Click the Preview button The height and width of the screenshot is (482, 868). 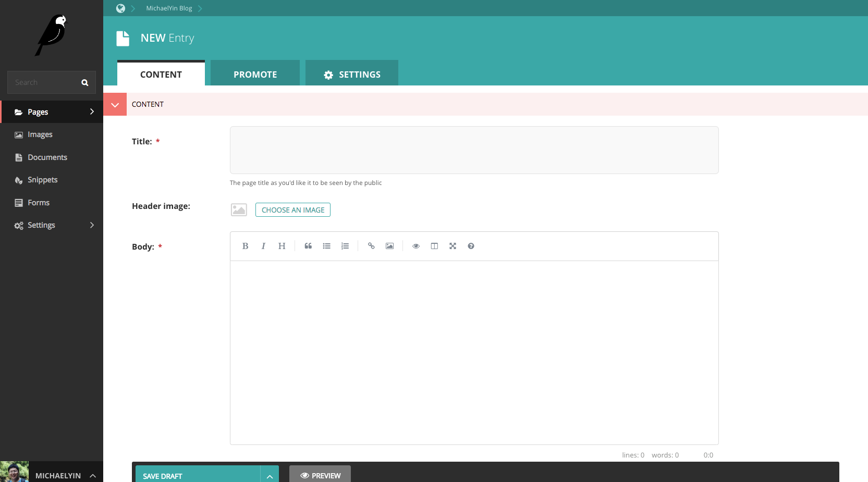point(320,475)
